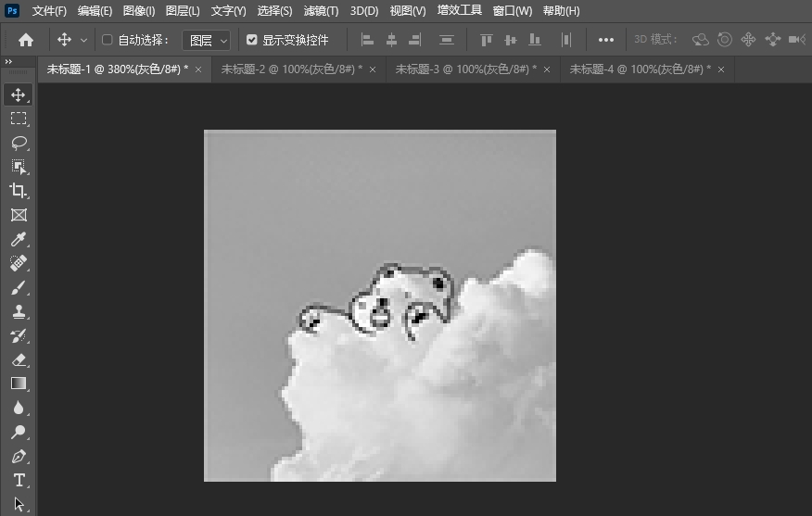Select the Gradient tool
Viewport: 812px width, 516px height.
[19, 384]
